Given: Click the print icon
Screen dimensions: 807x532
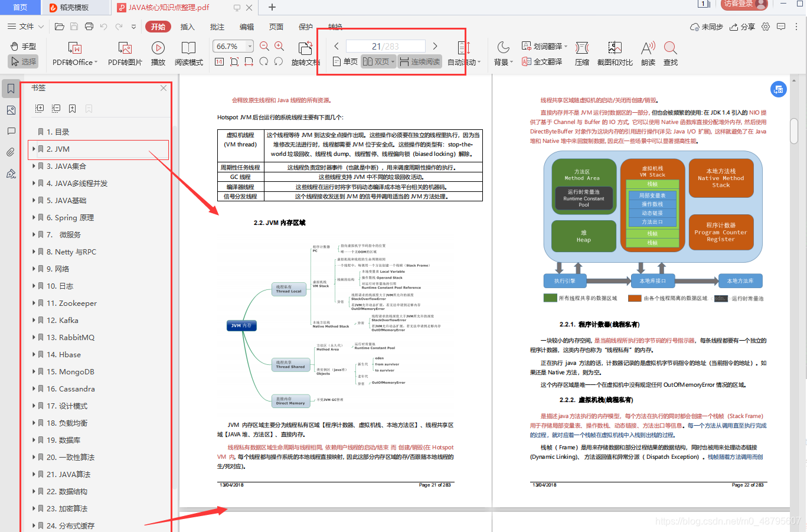Looking at the screenshot, I should point(89,27).
